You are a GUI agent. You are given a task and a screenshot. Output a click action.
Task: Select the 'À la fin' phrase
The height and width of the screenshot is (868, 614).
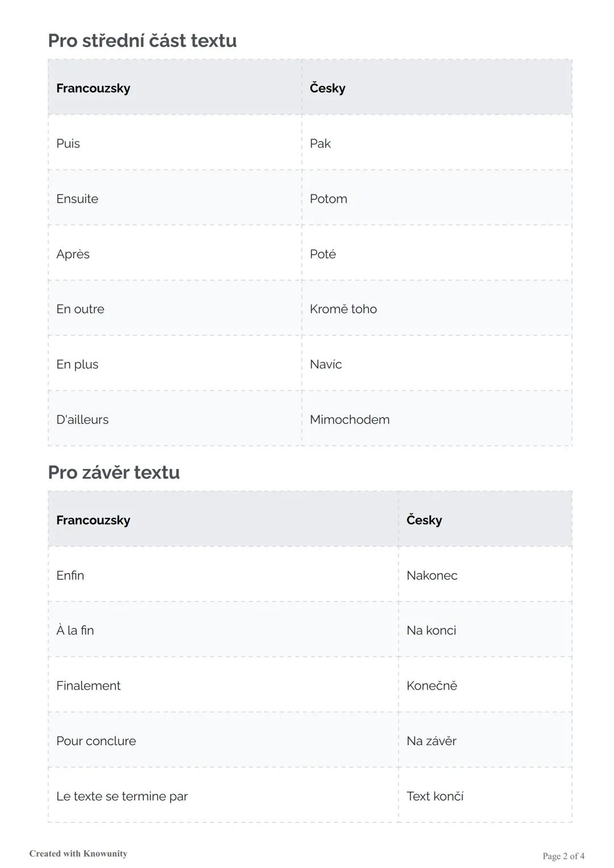tap(75, 630)
